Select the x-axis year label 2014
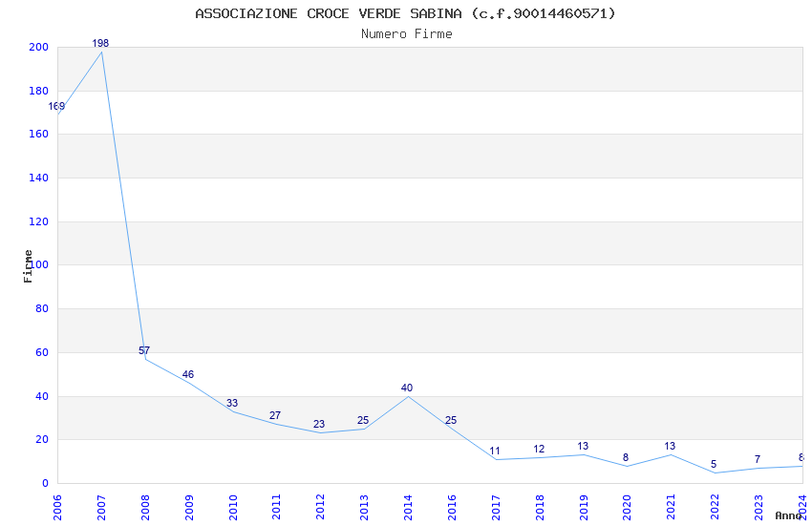Viewport: 812px width, 525px height. 408,508
